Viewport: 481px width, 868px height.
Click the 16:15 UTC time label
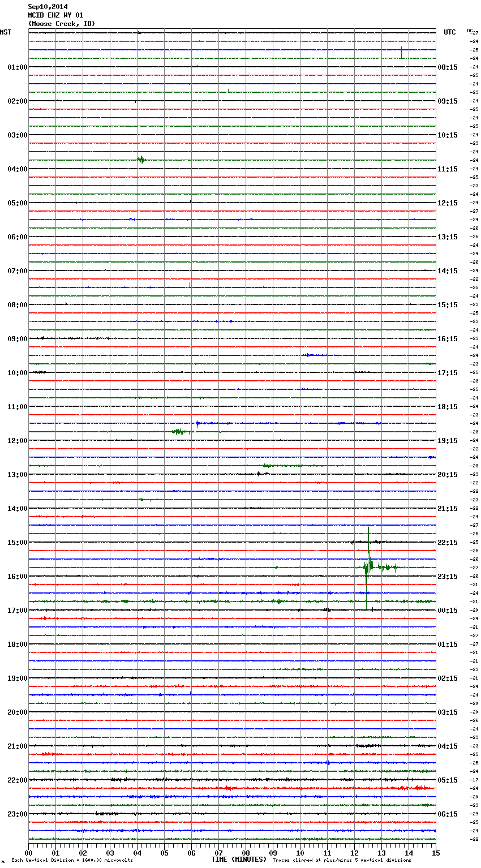(448, 339)
